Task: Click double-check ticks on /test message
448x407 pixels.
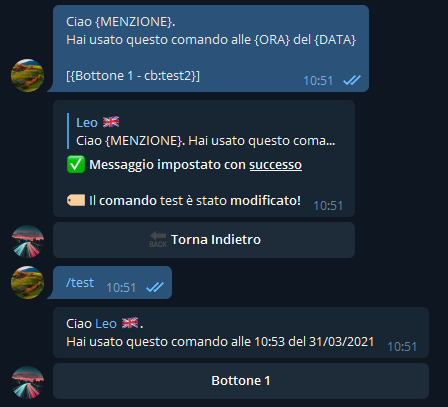Action: (x=155, y=287)
